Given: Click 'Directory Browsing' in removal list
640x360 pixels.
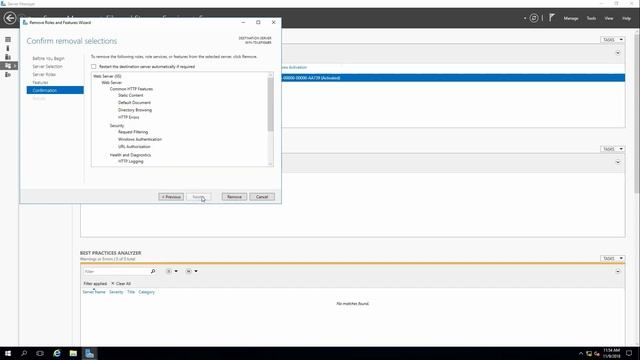Looking at the screenshot, I should pos(135,110).
